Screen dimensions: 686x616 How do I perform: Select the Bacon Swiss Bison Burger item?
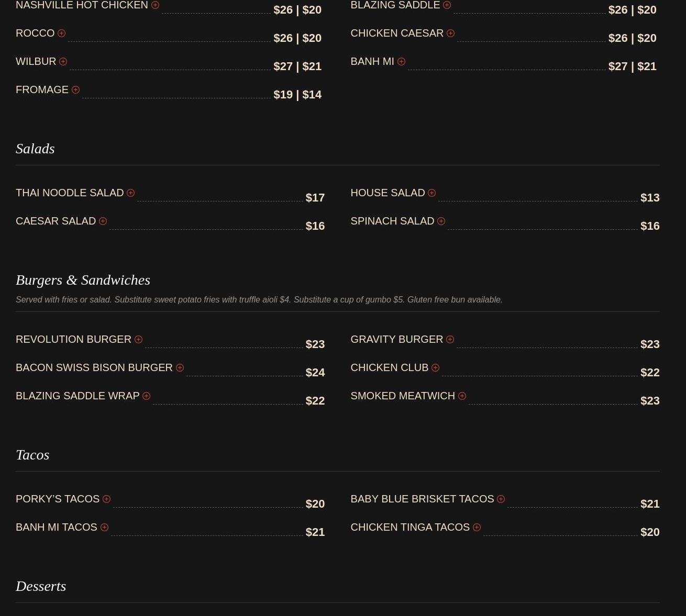click(x=94, y=367)
